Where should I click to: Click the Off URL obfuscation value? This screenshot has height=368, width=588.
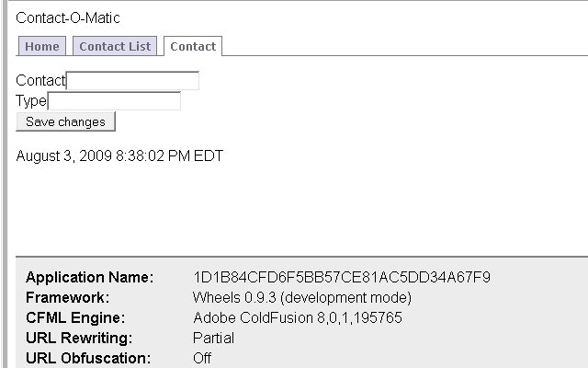[x=202, y=358]
